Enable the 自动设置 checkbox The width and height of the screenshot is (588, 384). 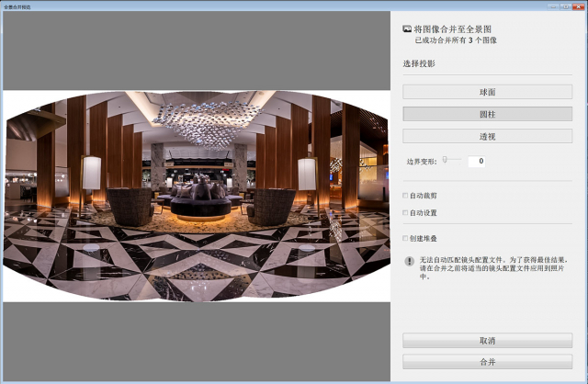(x=405, y=212)
